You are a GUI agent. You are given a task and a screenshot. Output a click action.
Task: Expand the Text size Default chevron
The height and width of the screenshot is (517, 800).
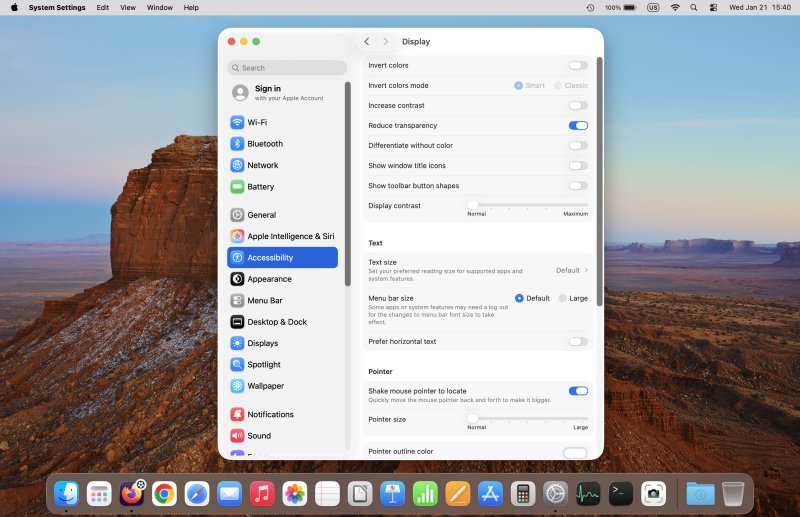click(x=586, y=270)
